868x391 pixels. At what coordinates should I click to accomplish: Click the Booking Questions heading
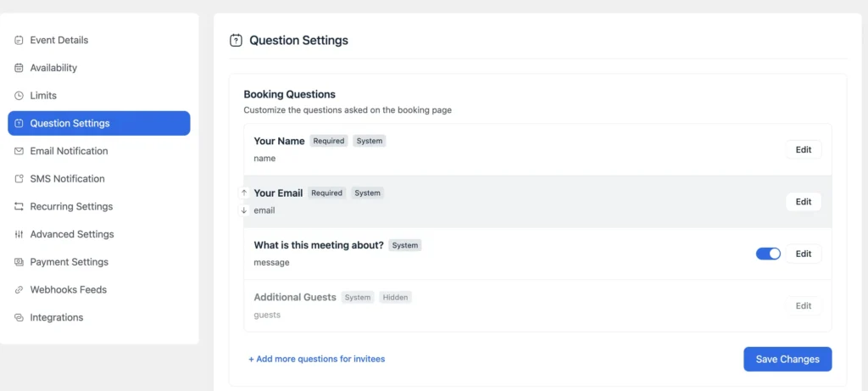point(290,95)
